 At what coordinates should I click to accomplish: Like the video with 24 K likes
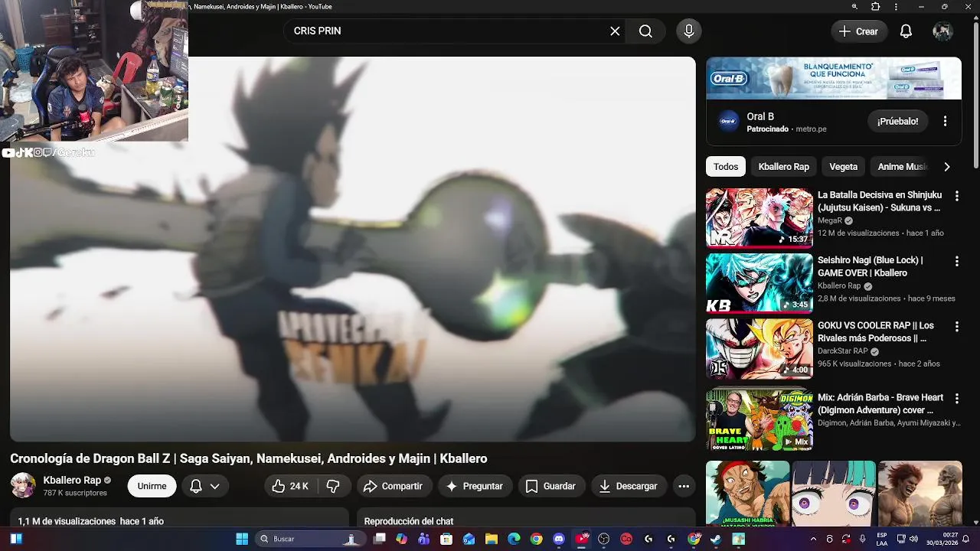pos(290,486)
